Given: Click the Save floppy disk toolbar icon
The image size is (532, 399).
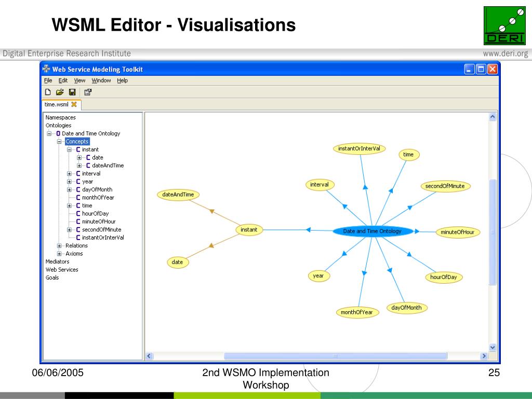Looking at the screenshot, I should pyautogui.click(x=72, y=92).
